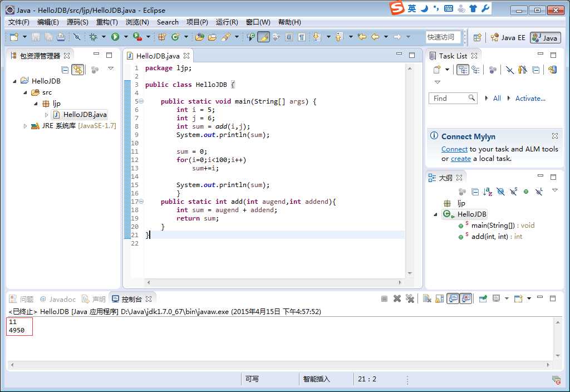Open dropdown next to New Task icon

(x=447, y=70)
